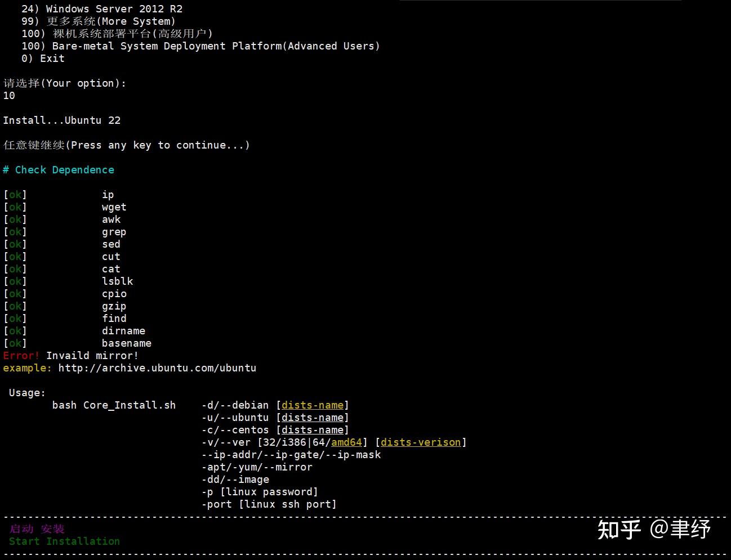Image resolution: width=731 pixels, height=560 pixels.
Task: Click the entered value '10'
Action: 9,96
